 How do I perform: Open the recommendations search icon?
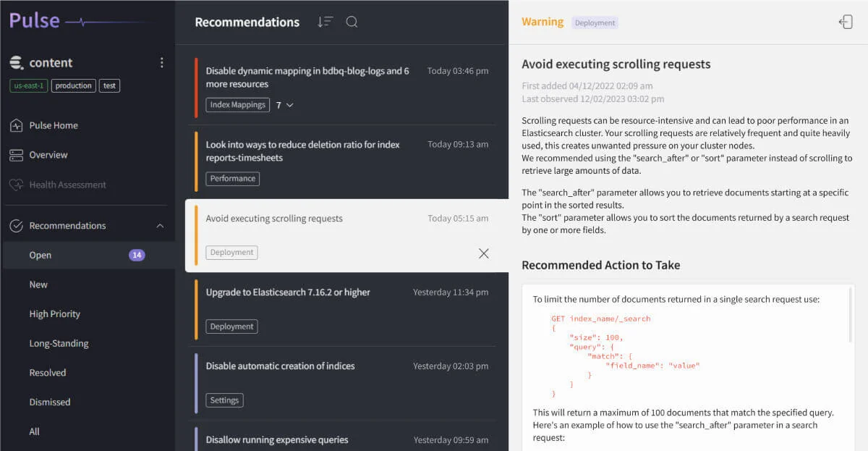coord(352,22)
